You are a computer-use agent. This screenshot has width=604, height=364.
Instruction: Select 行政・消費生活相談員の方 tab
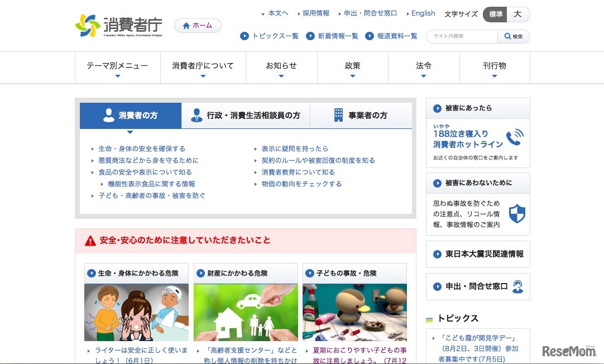(x=246, y=115)
